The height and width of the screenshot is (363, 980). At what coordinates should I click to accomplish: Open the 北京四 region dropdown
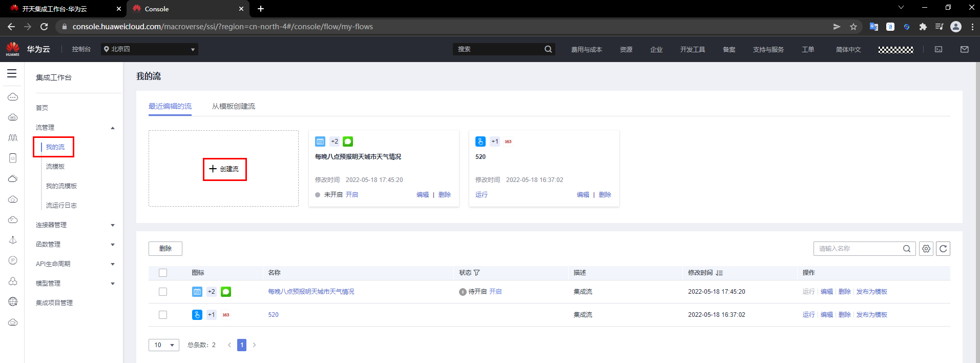(x=150, y=49)
